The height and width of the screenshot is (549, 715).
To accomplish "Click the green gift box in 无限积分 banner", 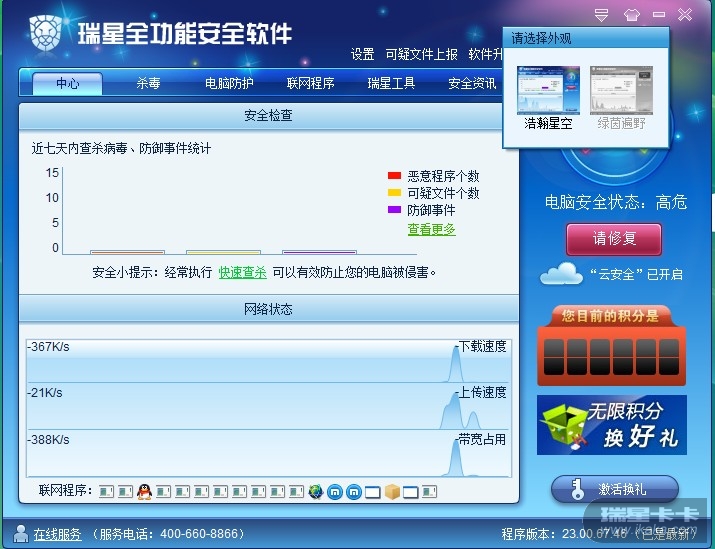I will point(564,426).
